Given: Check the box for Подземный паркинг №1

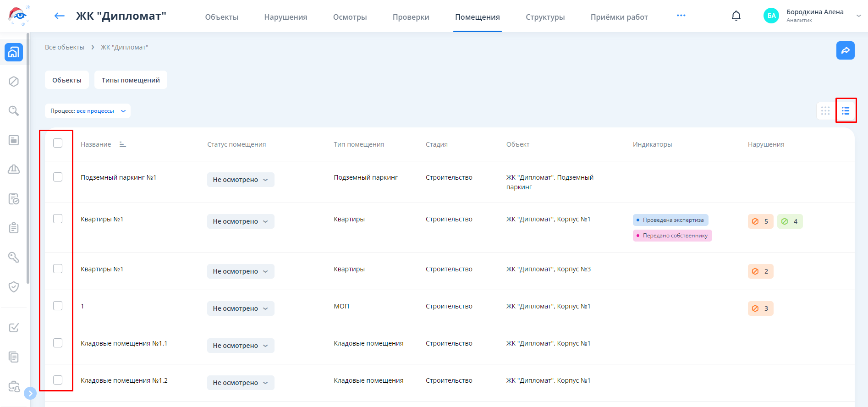Looking at the screenshot, I should pyautogui.click(x=58, y=177).
